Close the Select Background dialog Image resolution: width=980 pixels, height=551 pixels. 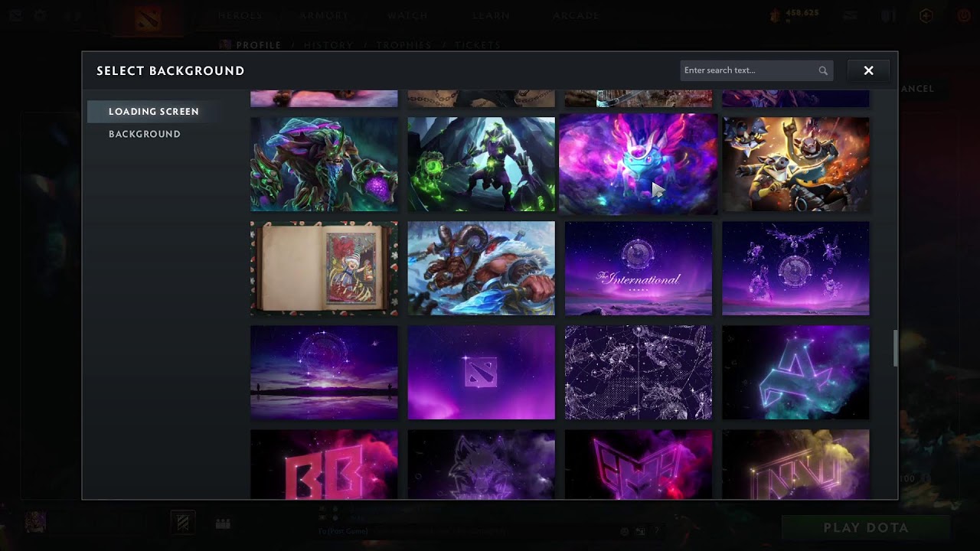[868, 70]
